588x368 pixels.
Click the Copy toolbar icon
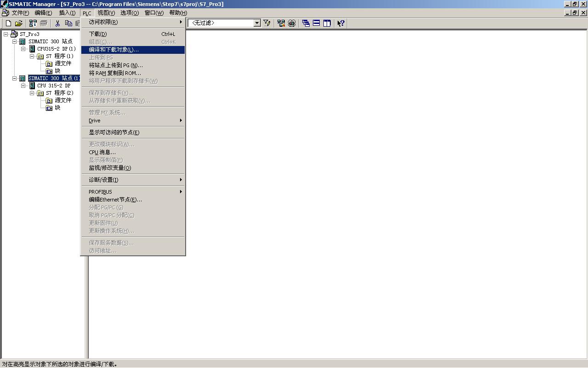pyautogui.click(x=68, y=23)
